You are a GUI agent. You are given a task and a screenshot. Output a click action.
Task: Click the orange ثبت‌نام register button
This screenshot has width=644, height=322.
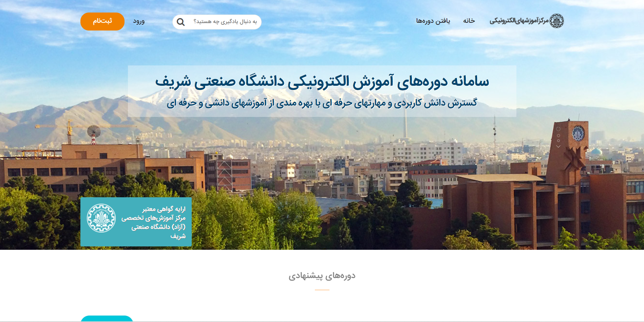click(x=102, y=21)
